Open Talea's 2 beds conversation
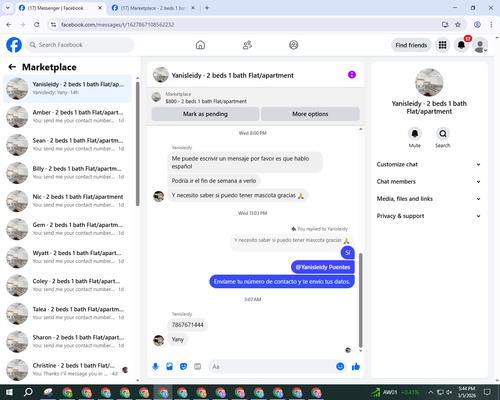Viewport: 500px width, 400px height. [67, 313]
